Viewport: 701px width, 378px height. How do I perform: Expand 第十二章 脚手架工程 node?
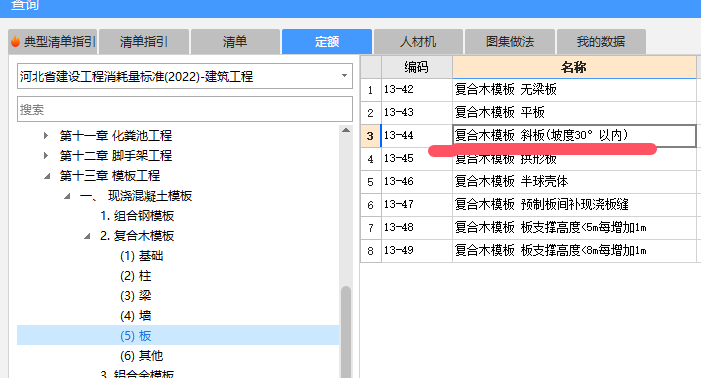[x=46, y=155]
